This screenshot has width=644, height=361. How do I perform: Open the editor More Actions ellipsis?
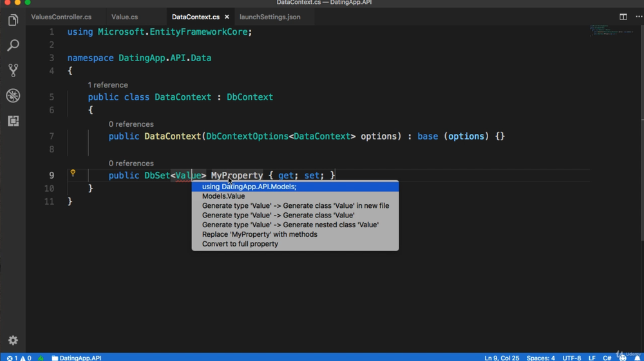pyautogui.click(x=639, y=17)
